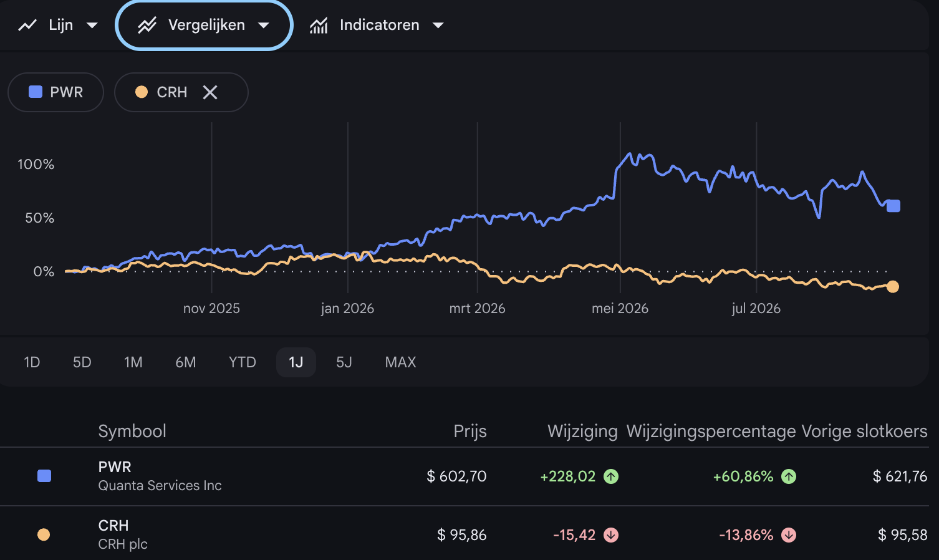Select the 6M time range
939x560 pixels.
[x=186, y=362]
